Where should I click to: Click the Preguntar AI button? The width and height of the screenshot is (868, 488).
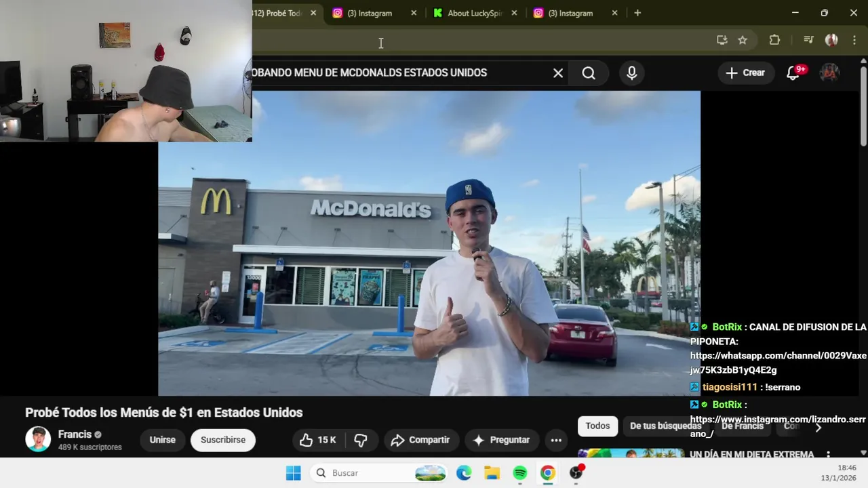coord(501,440)
